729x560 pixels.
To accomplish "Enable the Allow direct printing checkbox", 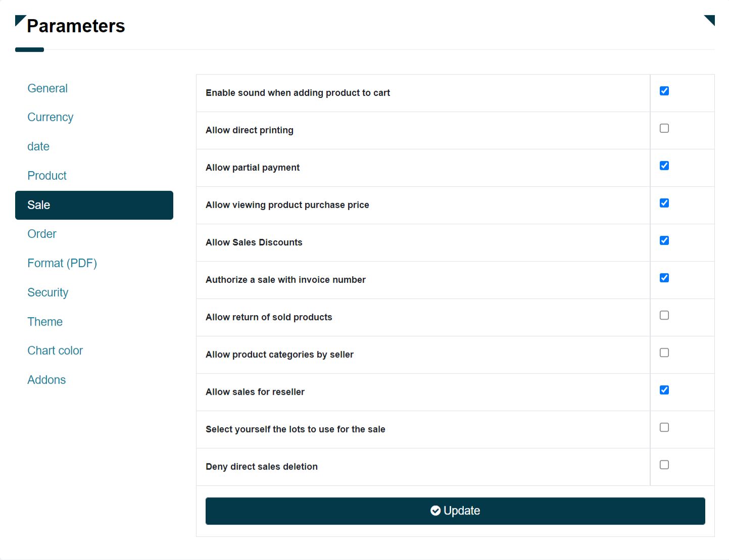I will click(x=664, y=128).
